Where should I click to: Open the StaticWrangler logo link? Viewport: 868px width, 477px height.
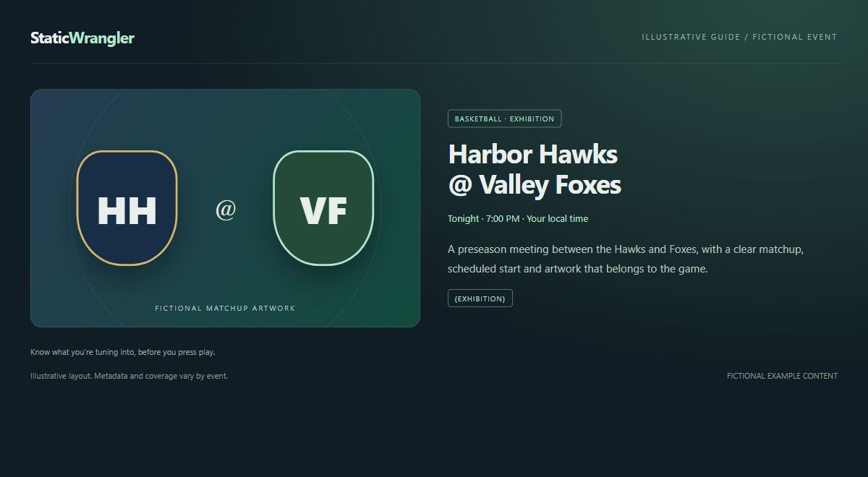point(82,38)
